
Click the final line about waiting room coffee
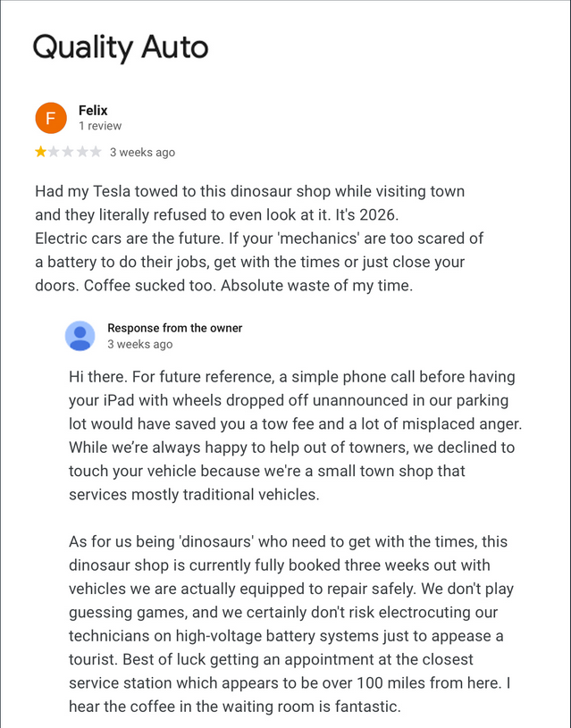[235, 706]
